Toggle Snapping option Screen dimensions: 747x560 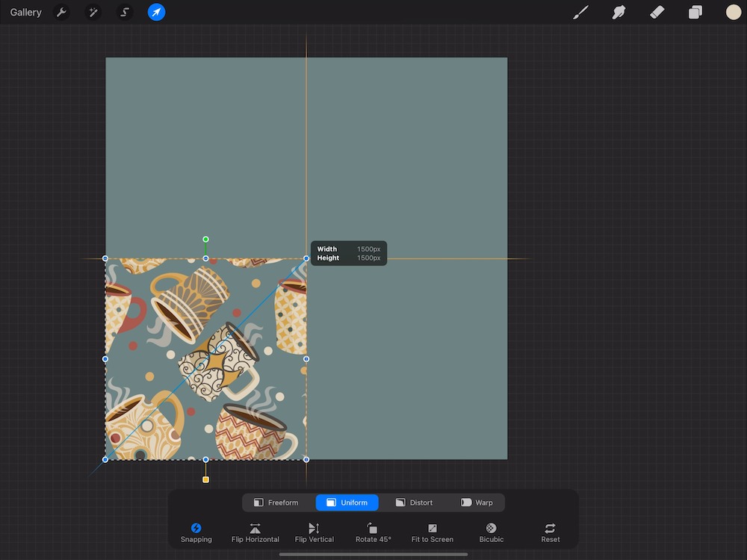[x=196, y=532]
